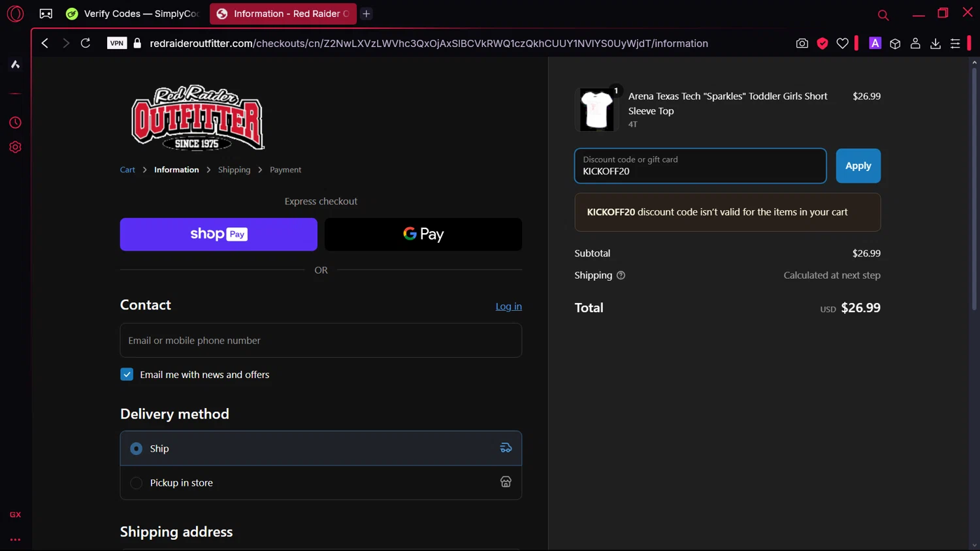Click the shipping truck icon
The image size is (980, 551).
(506, 448)
